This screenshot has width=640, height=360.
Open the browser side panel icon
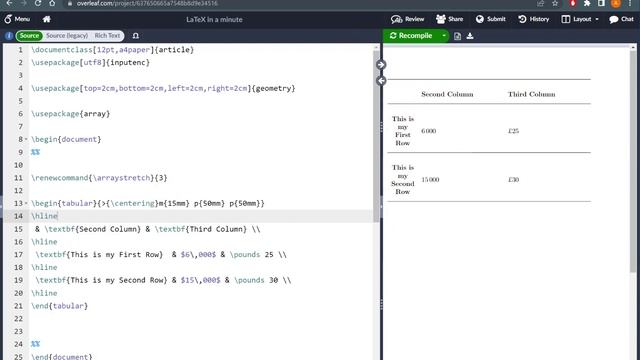tap(601, 3)
